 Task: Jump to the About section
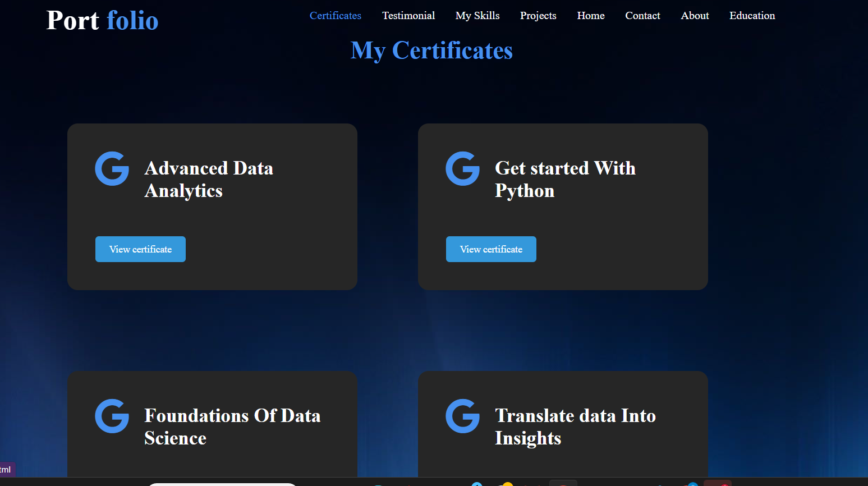tap(695, 16)
